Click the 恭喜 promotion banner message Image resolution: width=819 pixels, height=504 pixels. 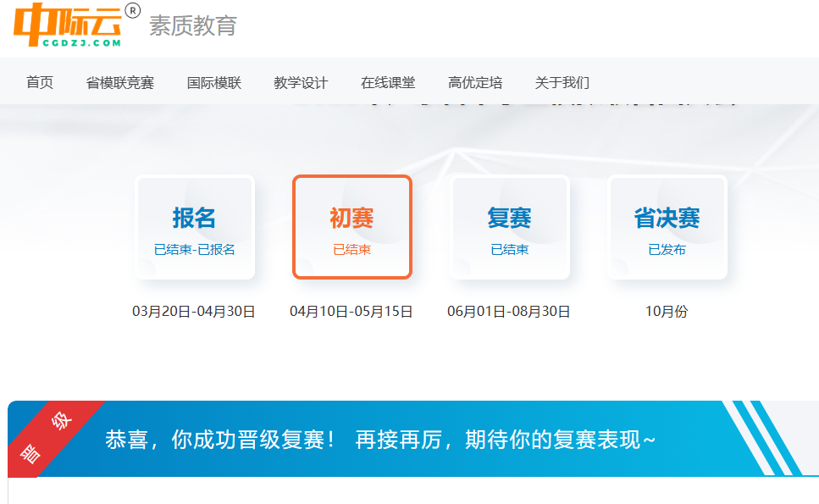(x=380, y=440)
